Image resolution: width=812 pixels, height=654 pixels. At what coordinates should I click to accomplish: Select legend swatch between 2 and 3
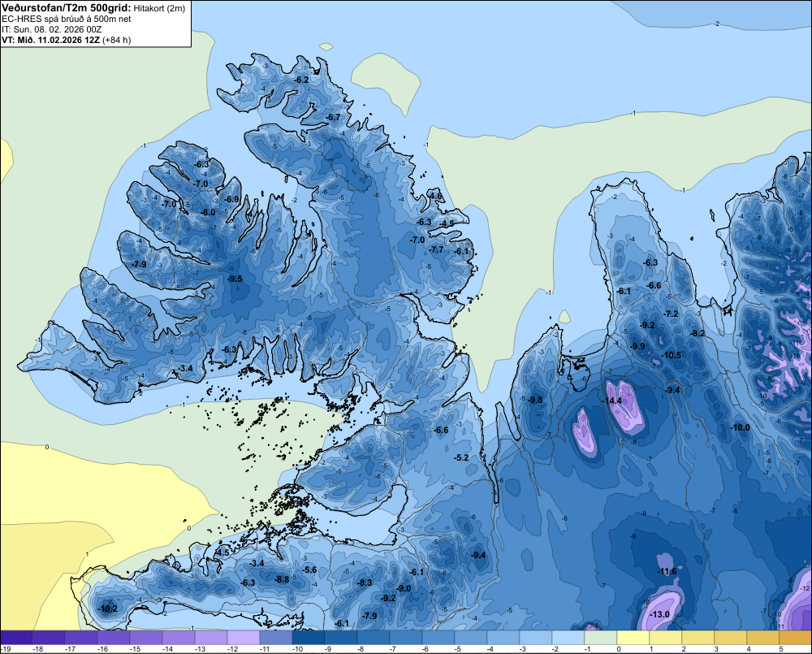[x=698, y=638]
